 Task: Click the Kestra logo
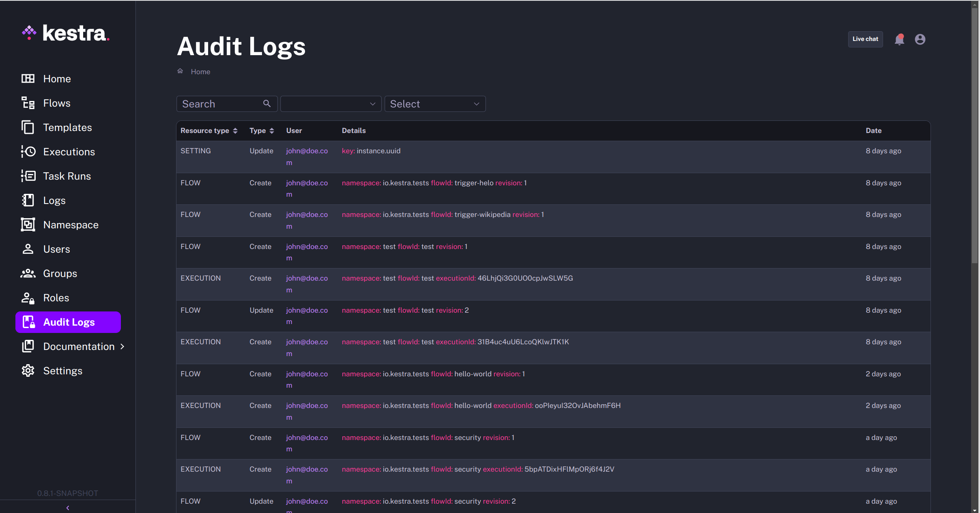(x=66, y=33)
